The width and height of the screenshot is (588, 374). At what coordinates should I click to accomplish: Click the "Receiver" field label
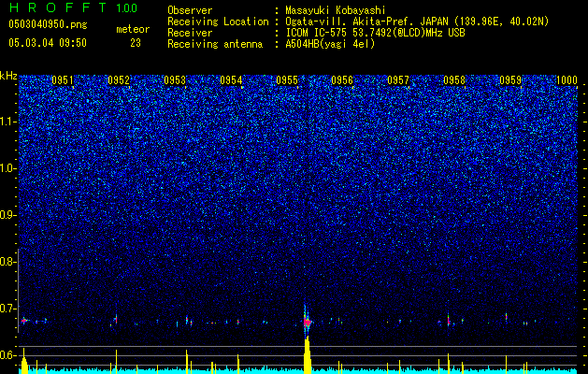tap(190, 33)
